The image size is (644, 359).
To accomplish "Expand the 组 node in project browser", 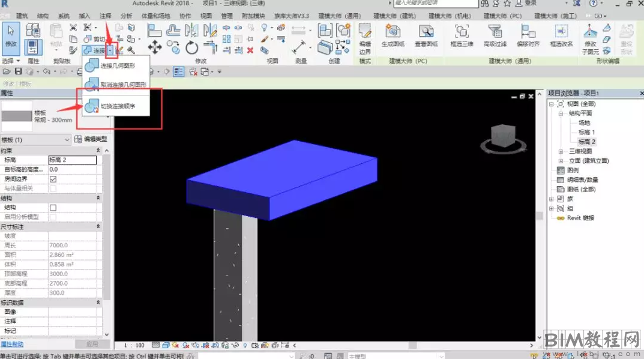I will tap(552, 208).
